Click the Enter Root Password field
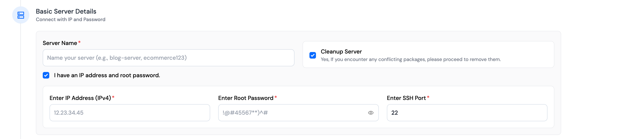 (x=287, y=113)
